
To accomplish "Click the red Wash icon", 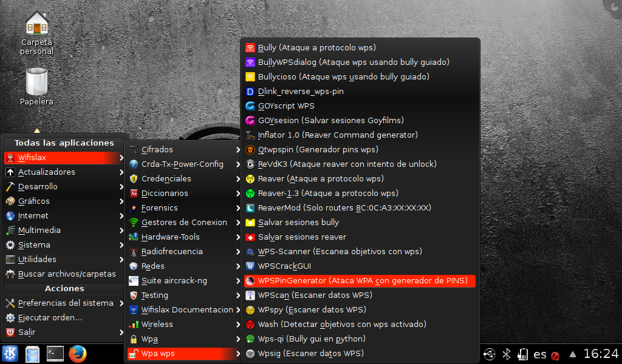I will tap(250, 325).
